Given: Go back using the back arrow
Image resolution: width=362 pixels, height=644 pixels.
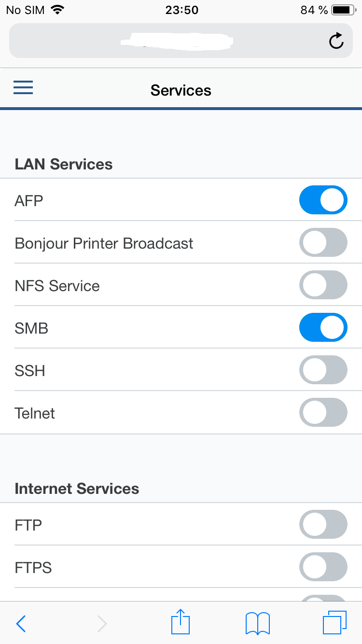Looking at the screenshot, I should pos(21,623).
